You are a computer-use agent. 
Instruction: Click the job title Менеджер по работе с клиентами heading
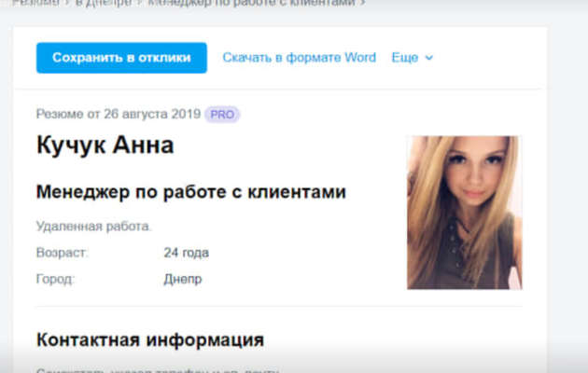pyautogui.click(x=190, y=192)
